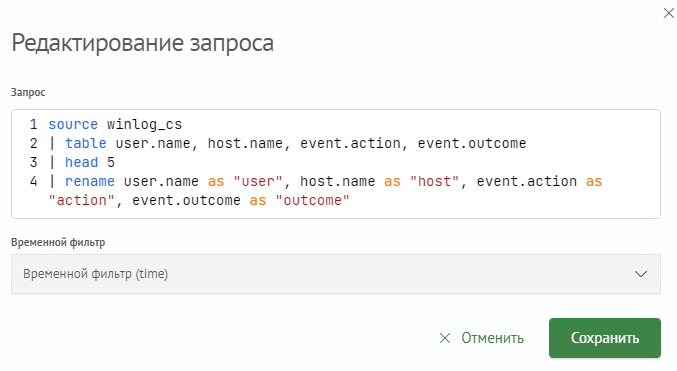Cancel editing via Отменить

pos(481,338)
